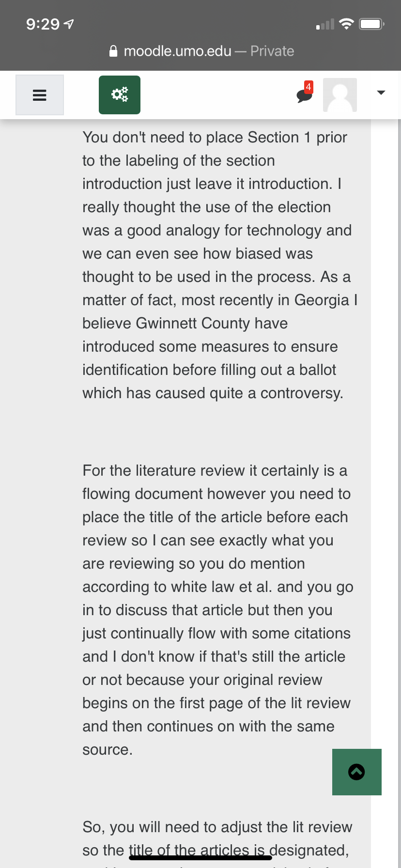Click the green gears settings button
This screenshot has width=401, height=868.
point(120,95)
